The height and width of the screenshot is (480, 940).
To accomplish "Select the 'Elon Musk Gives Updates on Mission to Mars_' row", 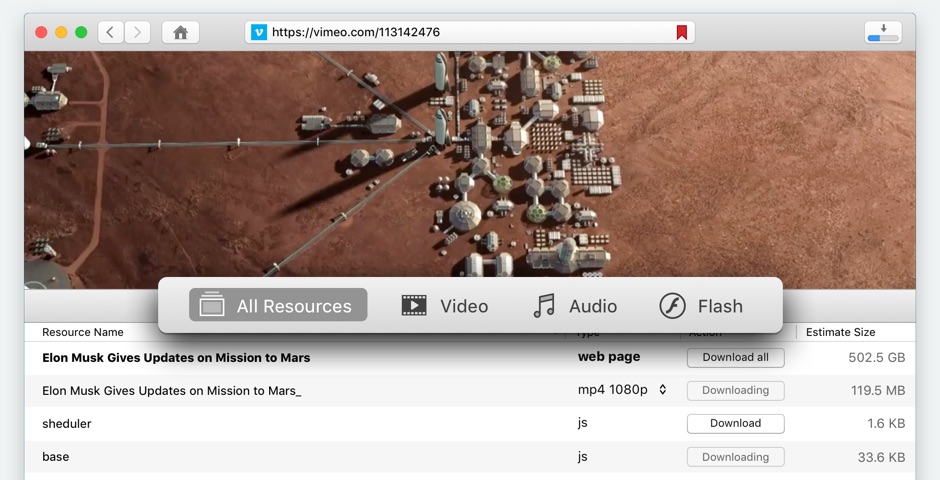I will coord(470,391).
